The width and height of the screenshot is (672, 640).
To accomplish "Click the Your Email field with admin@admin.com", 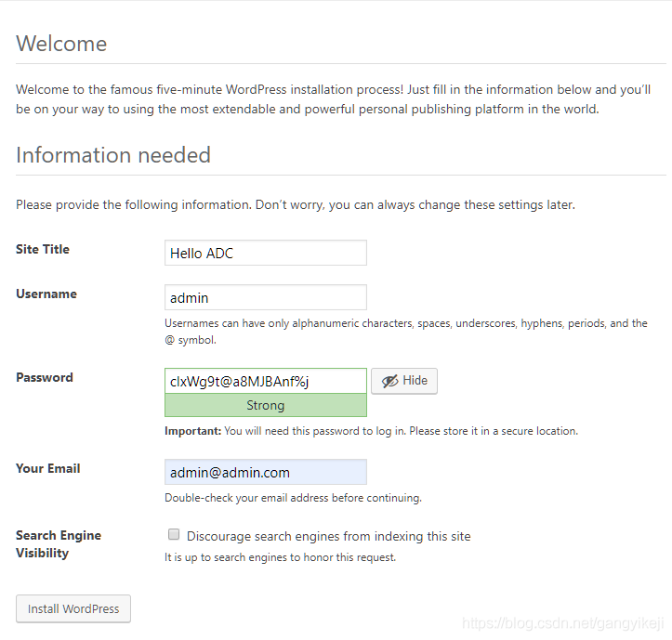I will [265, 472].
